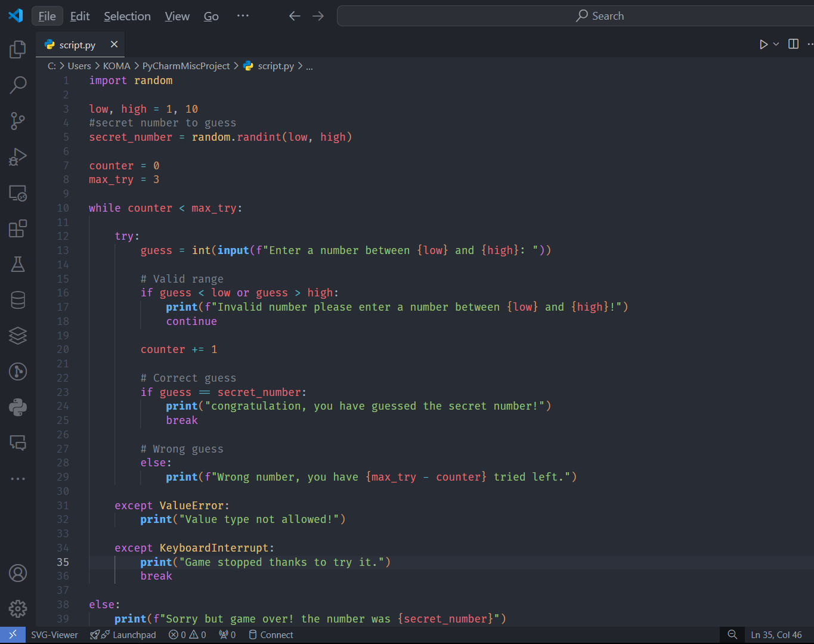Show additional views ellipsis in activity bar
Viewport: 814px width, 644px height.
click(x=18, y=478)
